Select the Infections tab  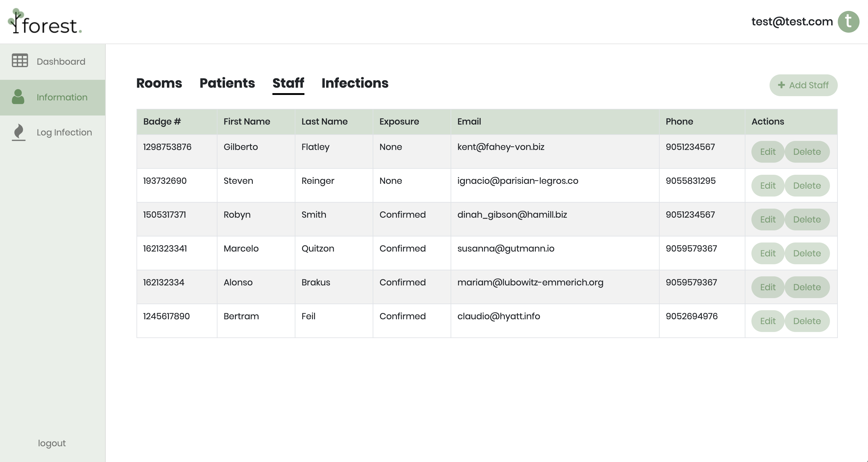coord(355,83)
